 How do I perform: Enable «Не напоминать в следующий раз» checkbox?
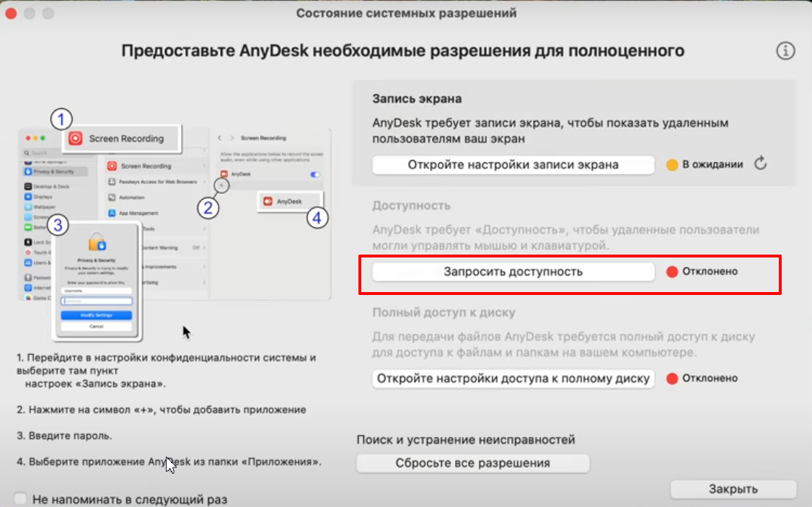pyautogui.click(x=21, y=498)
